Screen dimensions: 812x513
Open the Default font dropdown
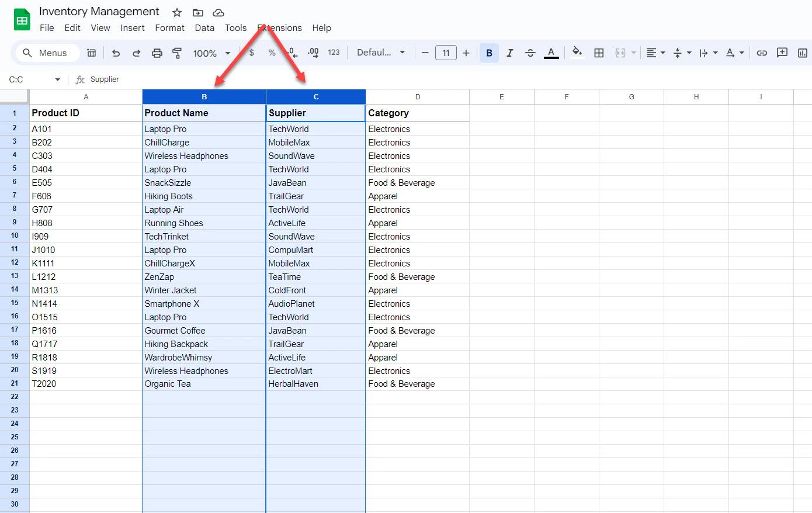(381, 53)
